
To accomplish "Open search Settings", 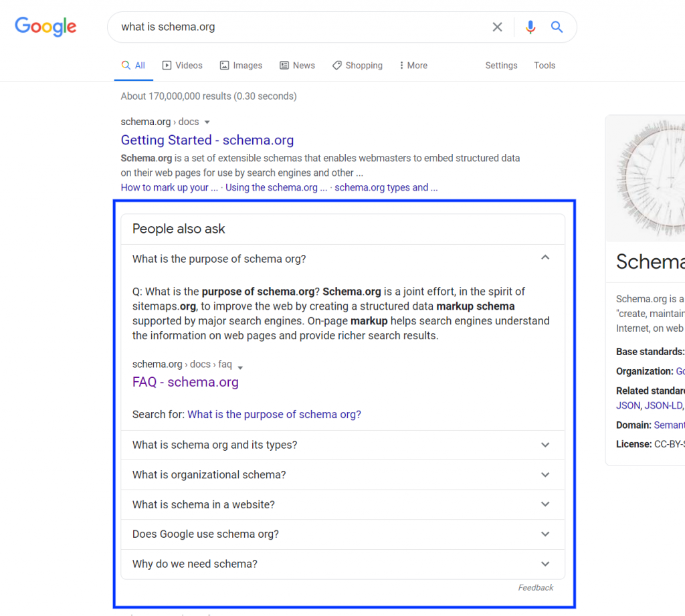I will click(x=501, y=66).
